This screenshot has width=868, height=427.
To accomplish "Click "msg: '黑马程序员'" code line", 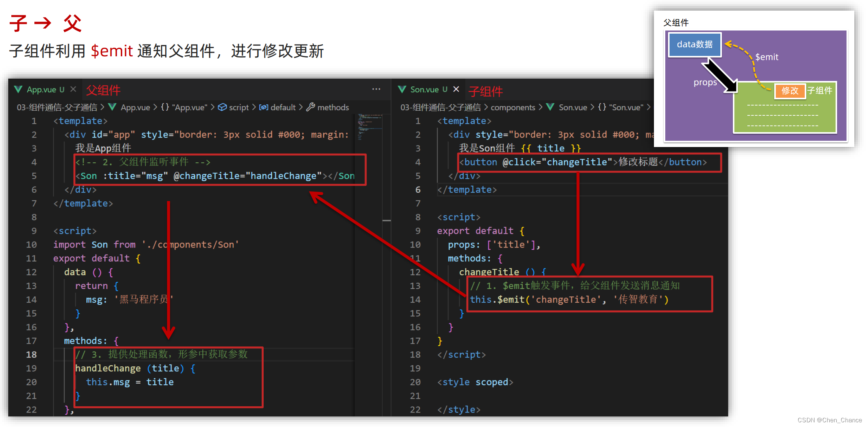I will pyautogui.click(x=129, y=300).
